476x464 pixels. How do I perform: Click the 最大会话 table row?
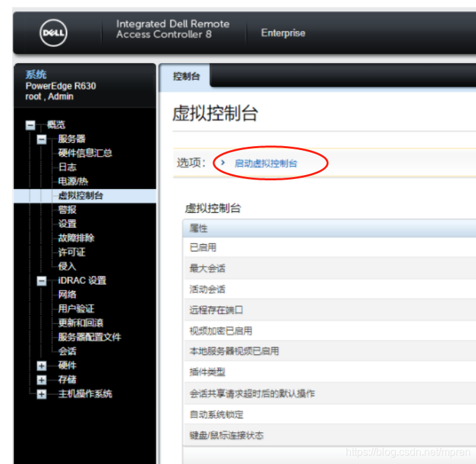[330, 269]
